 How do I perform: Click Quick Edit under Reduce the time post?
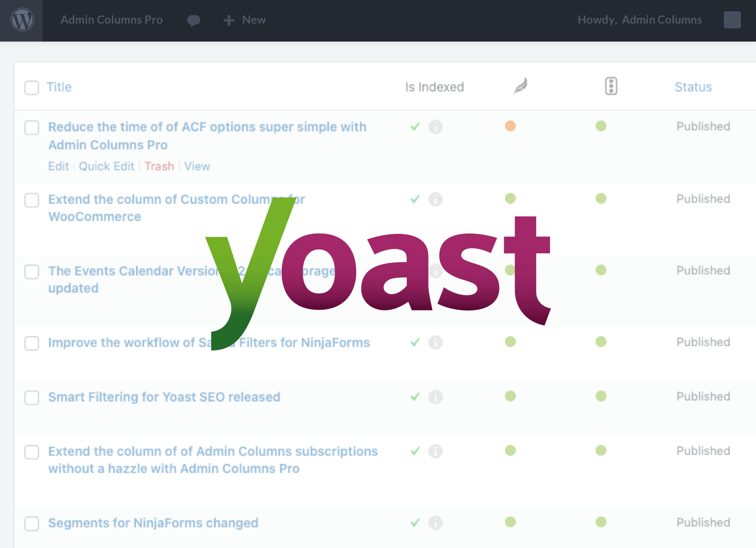tap(107, 166)
